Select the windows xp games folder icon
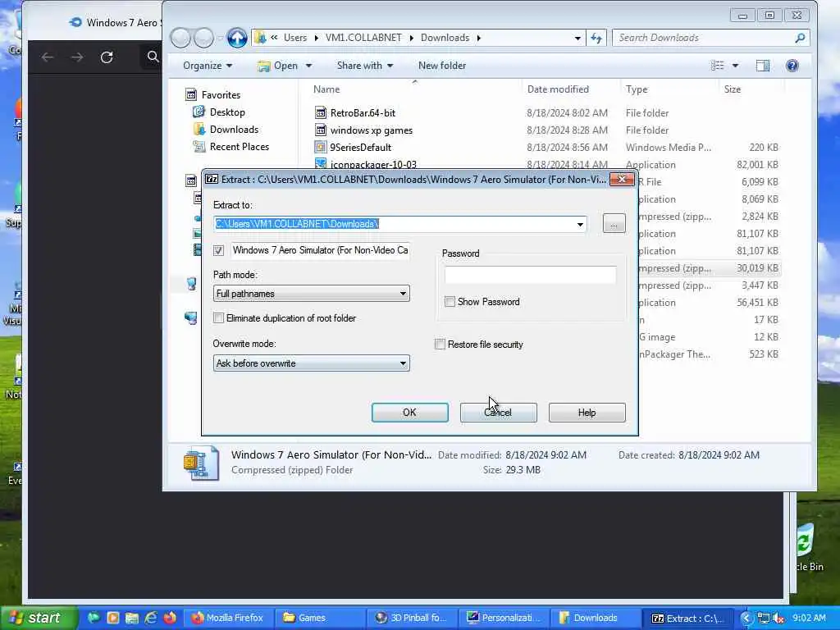 321,130
